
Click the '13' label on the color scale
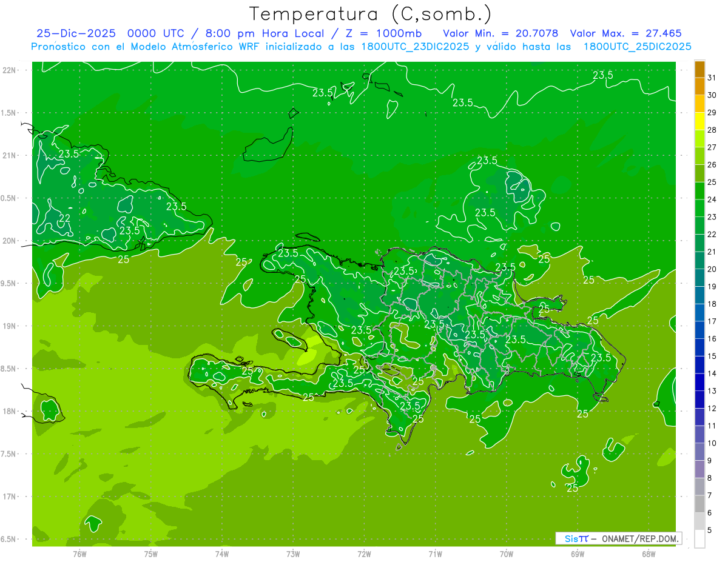click(x=712, y=391)
